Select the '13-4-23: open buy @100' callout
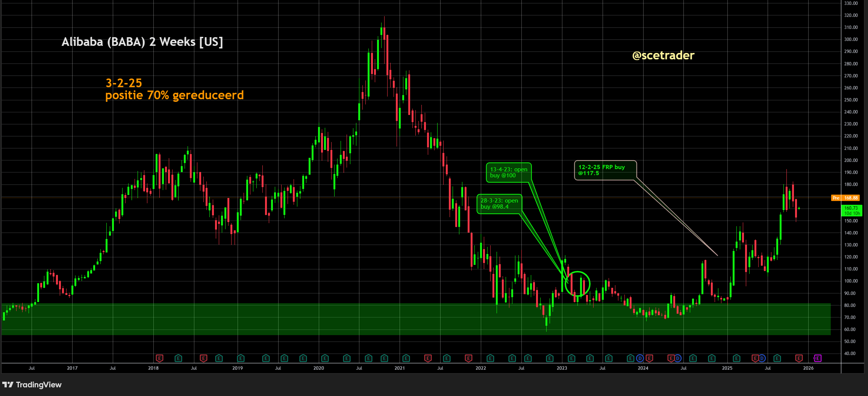 (x=508, y=172)
